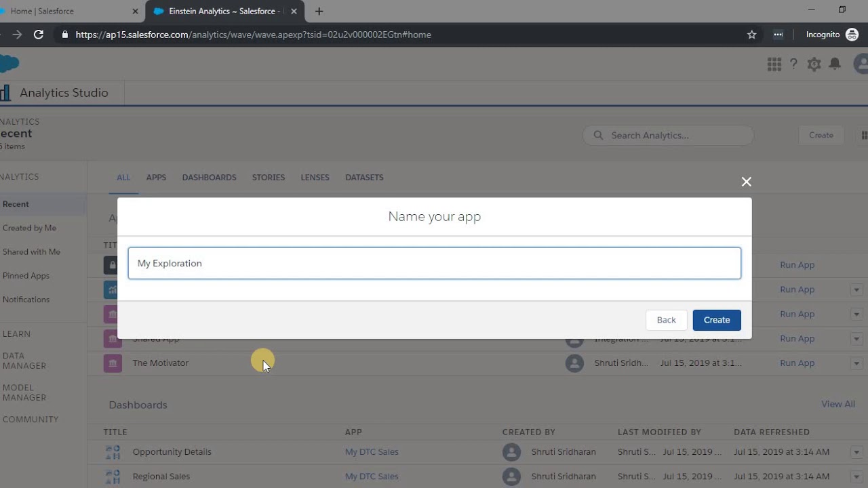Viewport: 868px width, 488px height.
Task: Switch to the DATASETS tab
Action: click(x=364, y=178)
